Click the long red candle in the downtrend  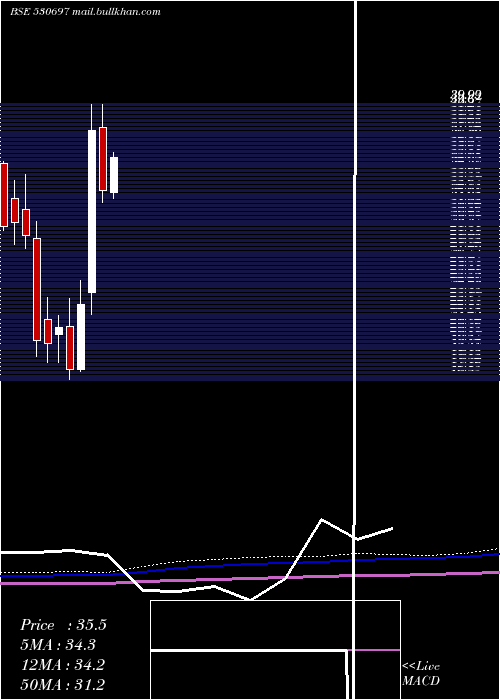tap(37, 289)
